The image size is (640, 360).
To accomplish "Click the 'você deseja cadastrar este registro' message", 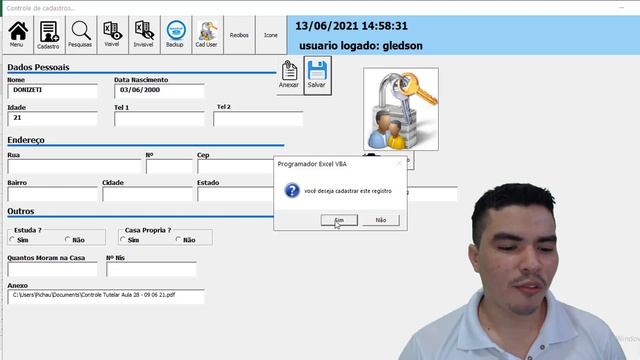I will point(348,191).
